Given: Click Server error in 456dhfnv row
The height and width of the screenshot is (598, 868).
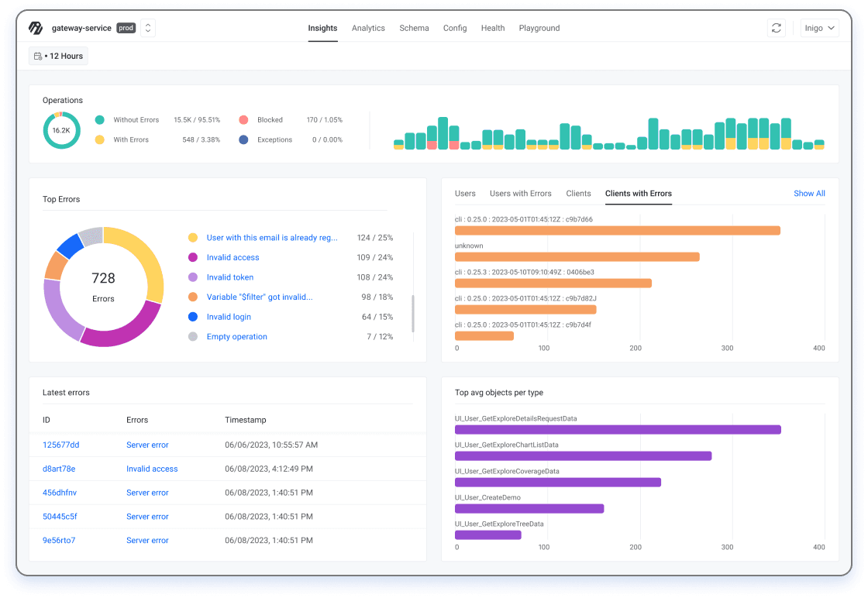Looking at the screenshot, I should (x=147, y=493).
